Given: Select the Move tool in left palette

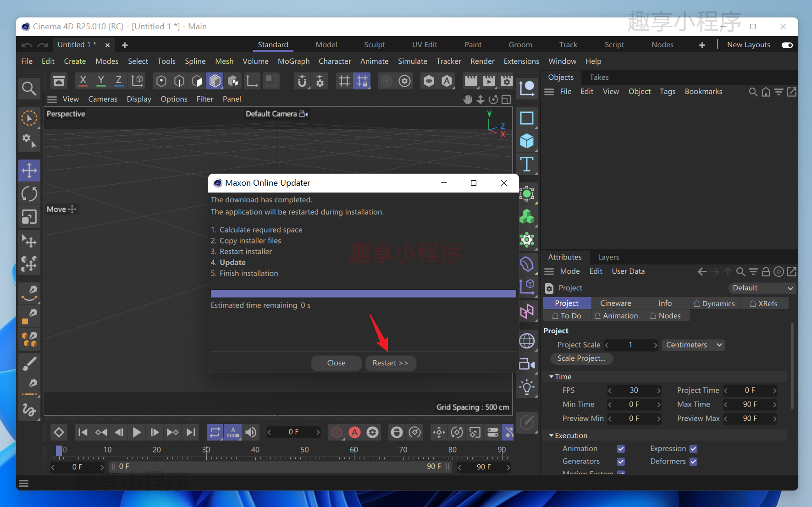Looking at the screenshot, I should coord(29,171).
